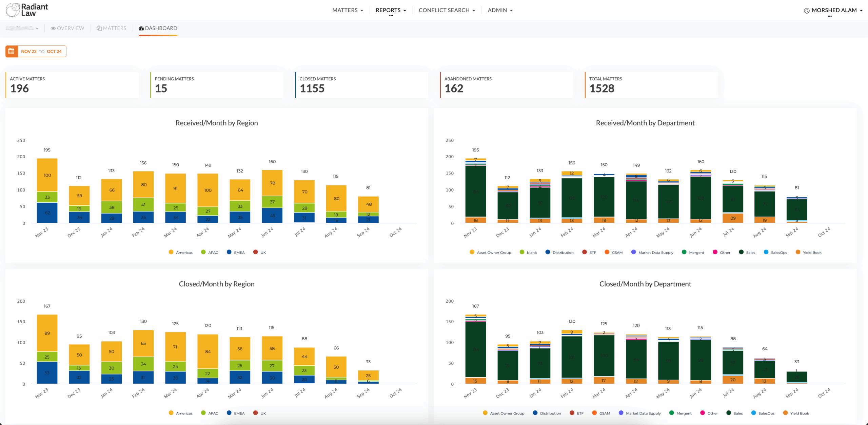This screenshot has width=868, height=425.
Task: Toggle Mergent legend in Closed by Department
Action: [x=680, y=413]
